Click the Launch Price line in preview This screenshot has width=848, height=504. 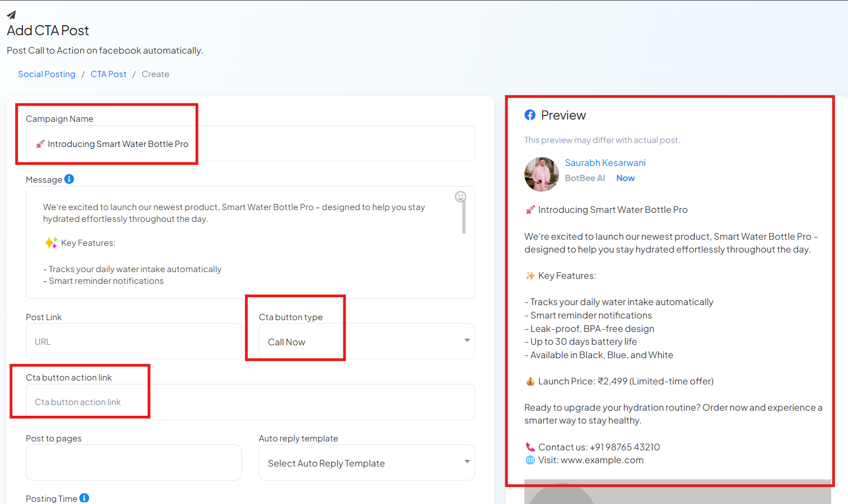click(x=619, y=381)
